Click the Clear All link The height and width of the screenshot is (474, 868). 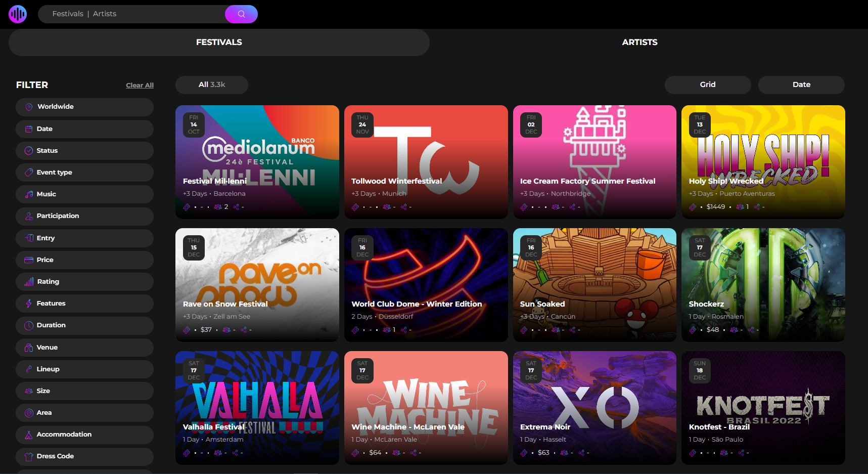[x=140, y=85]
